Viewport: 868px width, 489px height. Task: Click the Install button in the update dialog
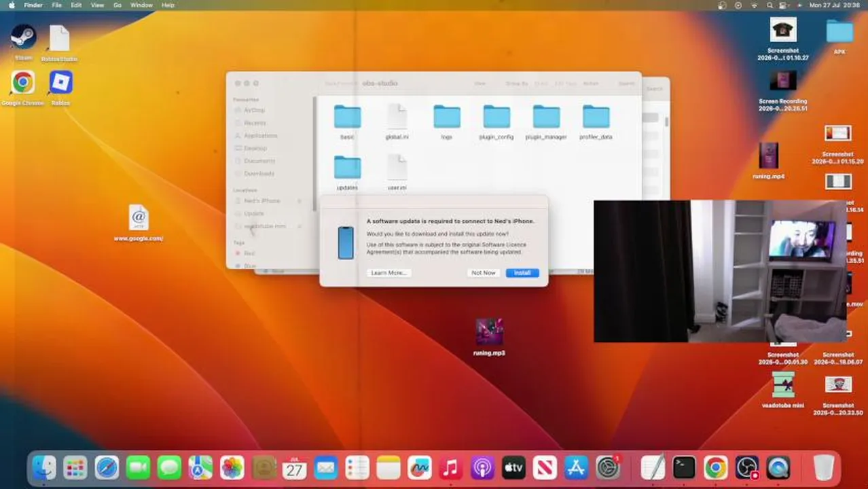(522, 272)
